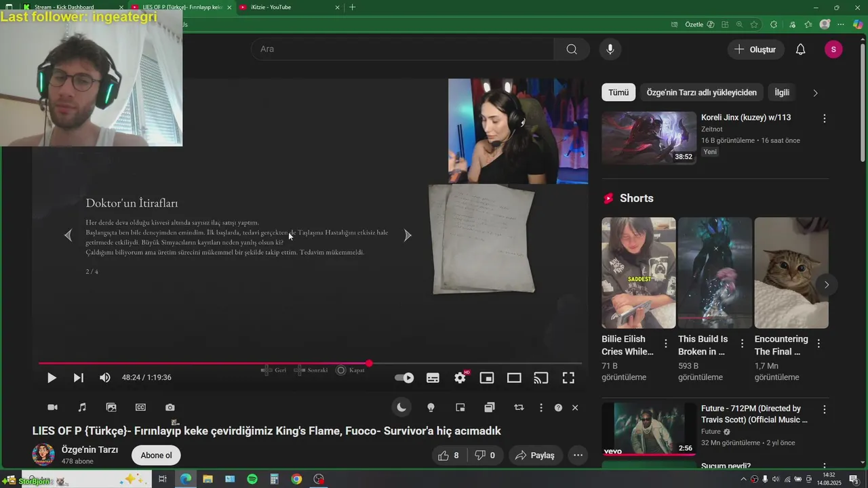The width and height of the screenshot is (868, 488).
Task: Open the extension help question icon
Action: tap(558, 407)
